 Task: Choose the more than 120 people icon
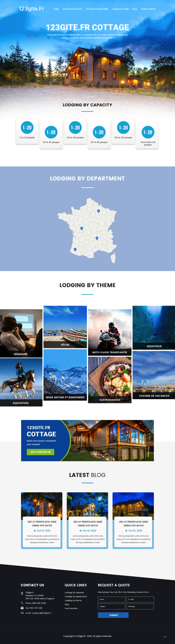point(148,132)
